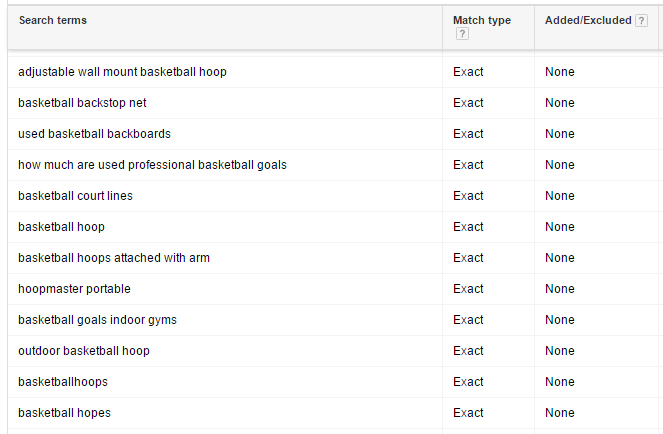Select 'basketball backstop net' search term
The width and height of the screenshot is (663, 434).
click(82, 103)
